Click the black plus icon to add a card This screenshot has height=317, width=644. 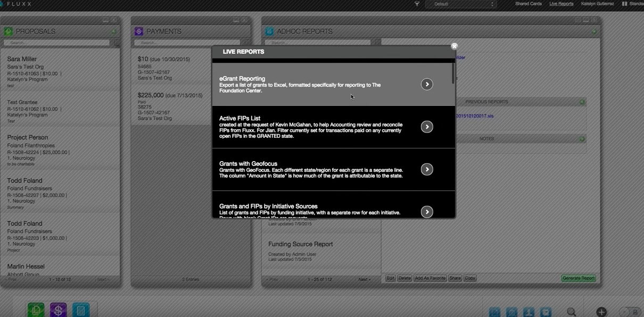[x=601, y=312]
